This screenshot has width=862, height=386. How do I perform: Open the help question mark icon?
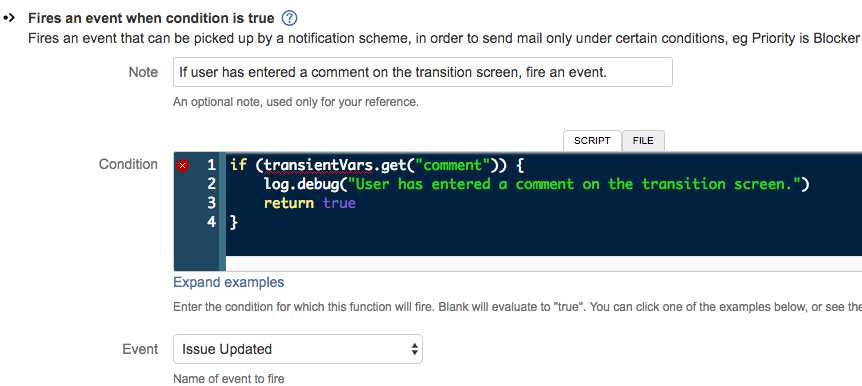[x=289, y=18]
